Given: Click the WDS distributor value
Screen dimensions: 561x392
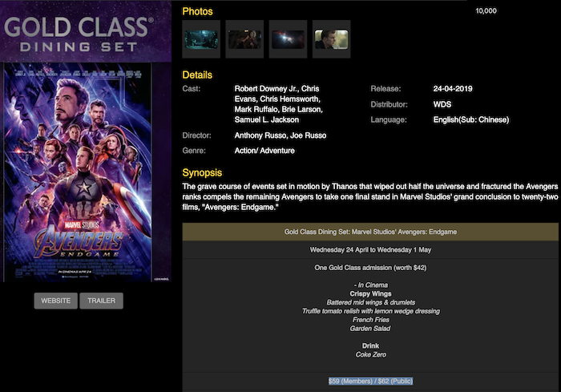Looking at the screenshot, I should click(442, 104).
